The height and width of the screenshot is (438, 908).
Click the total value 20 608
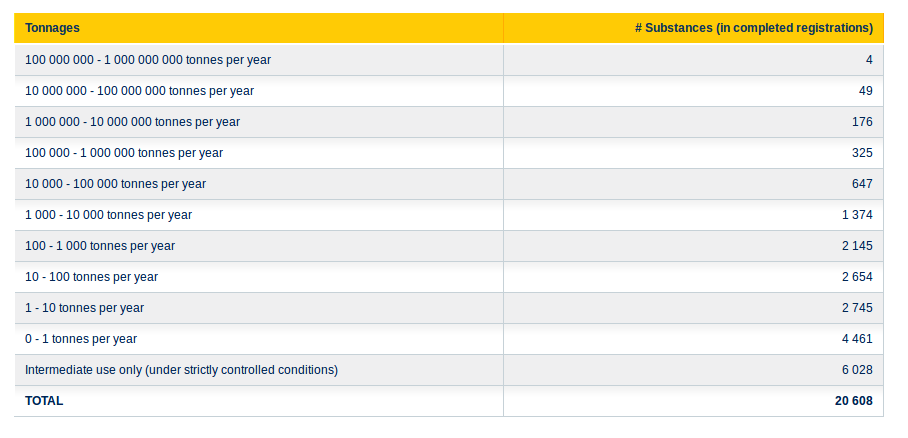tap(854, 401)
